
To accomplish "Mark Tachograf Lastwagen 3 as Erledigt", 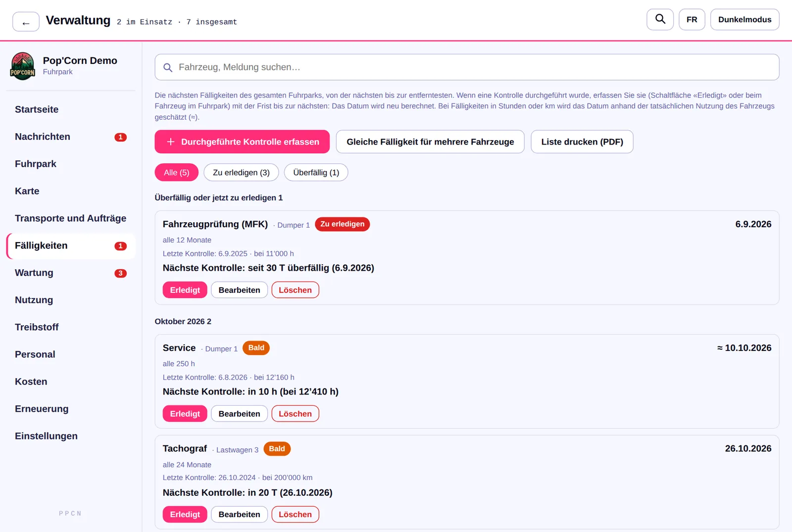I will point(185,514).
